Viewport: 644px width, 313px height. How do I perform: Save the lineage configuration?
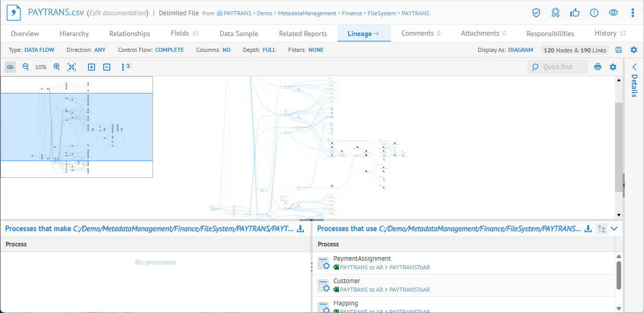click(x=619, y=50)
